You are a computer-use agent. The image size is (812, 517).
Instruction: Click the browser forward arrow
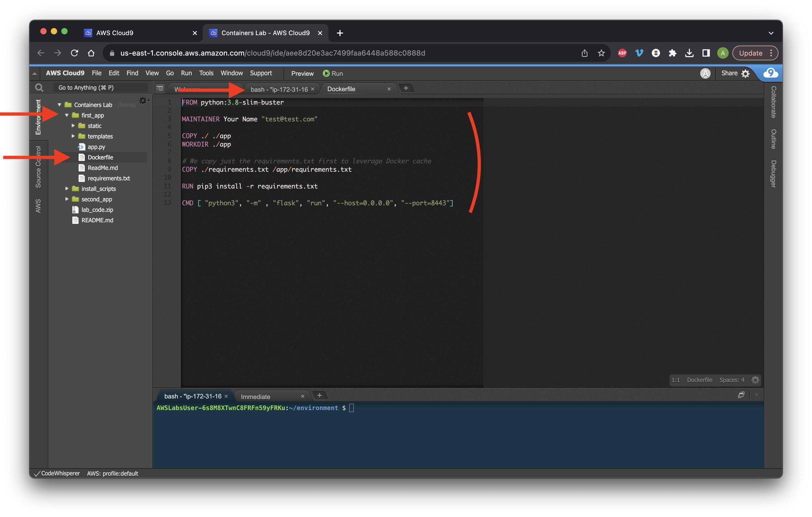click(58, 53)
